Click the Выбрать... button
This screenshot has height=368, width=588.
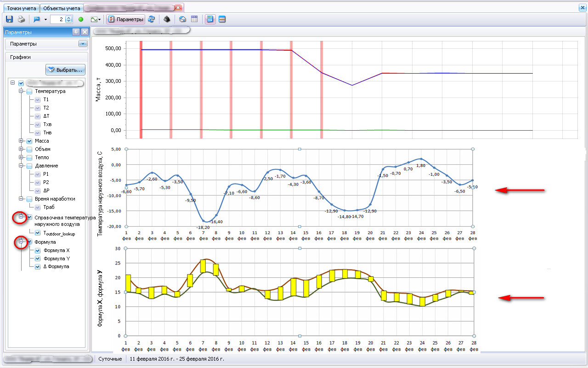tap(65, 70)
